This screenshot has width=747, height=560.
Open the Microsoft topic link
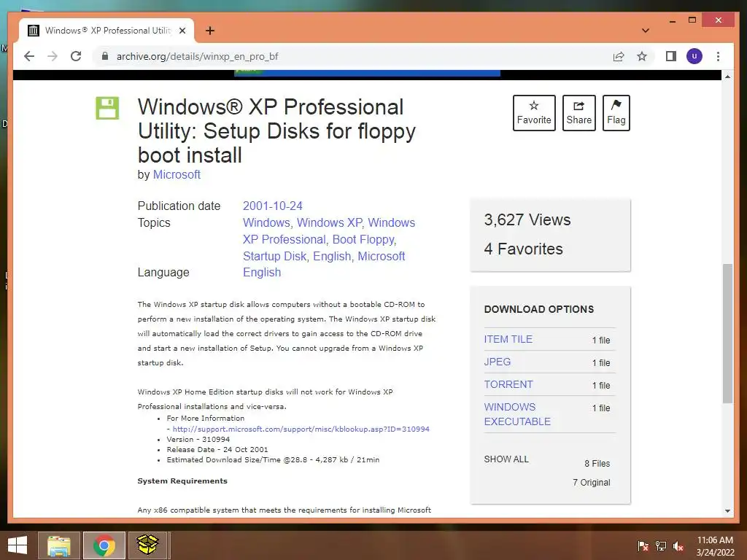click(381, 256)
